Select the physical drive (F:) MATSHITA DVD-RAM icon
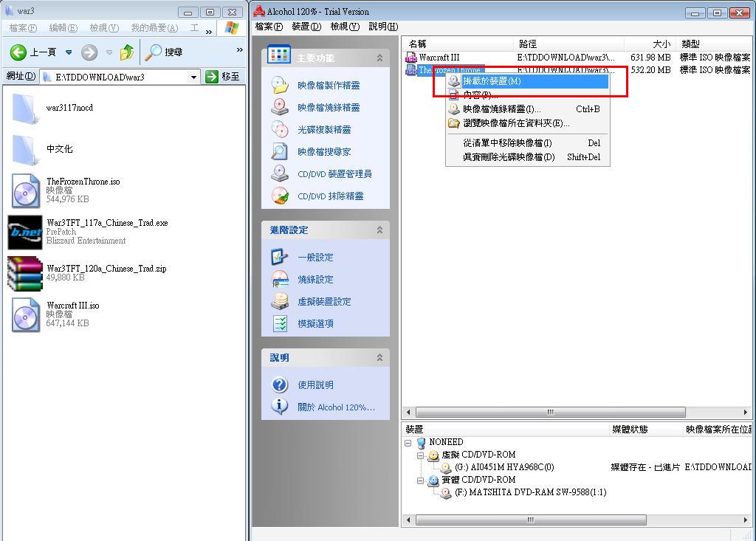The image size is (756, 541). [446, 492]
